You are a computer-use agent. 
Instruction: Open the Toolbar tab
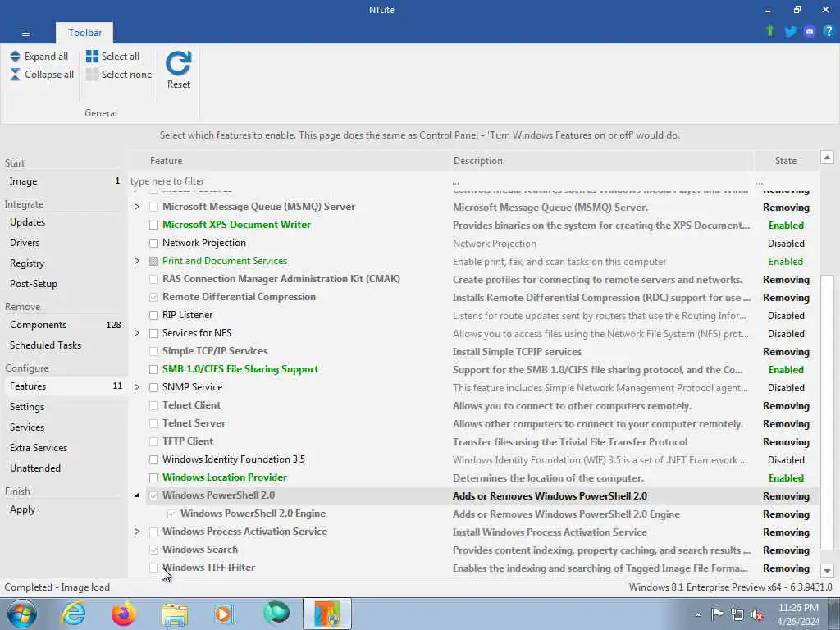click(x=84, y=33)
